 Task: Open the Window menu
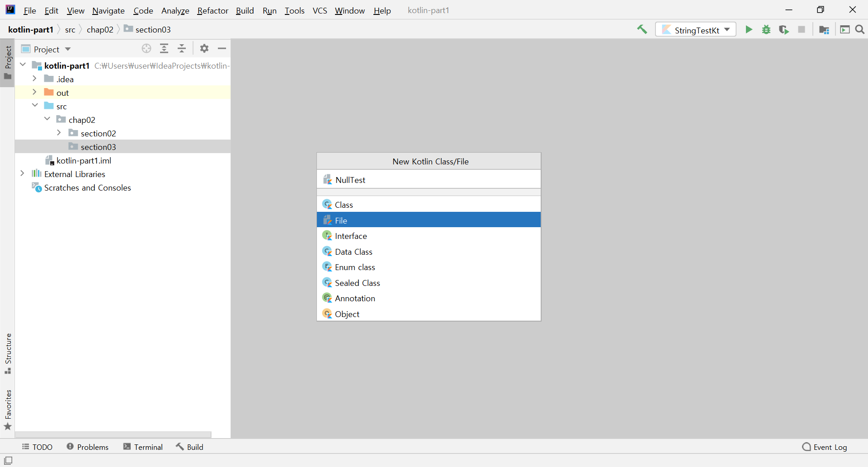pos(350,10)
